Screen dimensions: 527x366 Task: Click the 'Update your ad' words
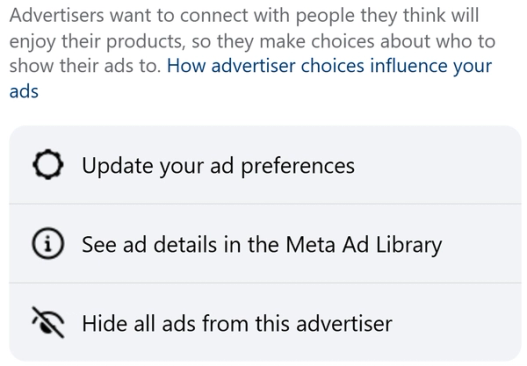coord(158,166)
